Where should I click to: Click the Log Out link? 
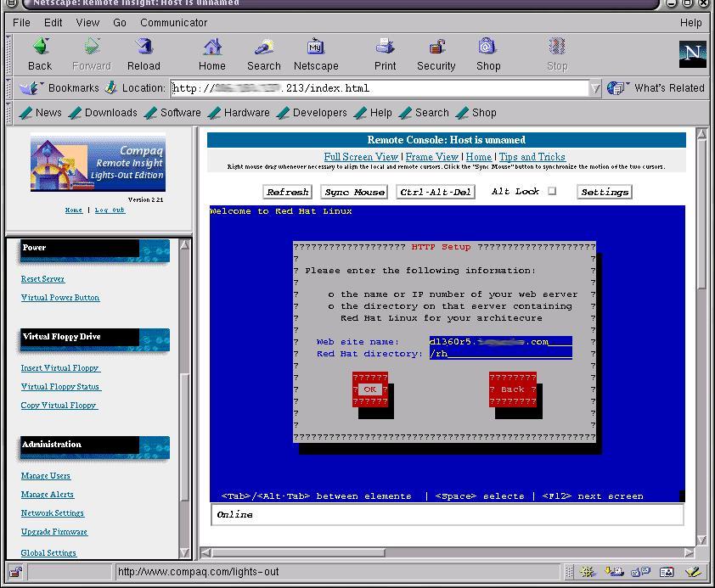point(110,210)
